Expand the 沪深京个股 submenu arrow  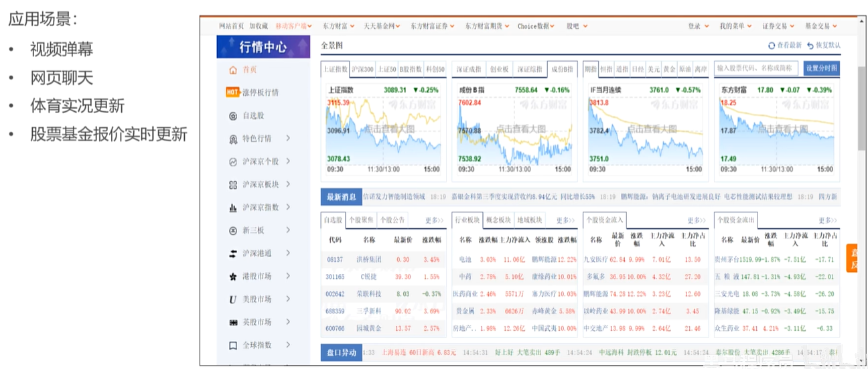[x=288, y=161]
